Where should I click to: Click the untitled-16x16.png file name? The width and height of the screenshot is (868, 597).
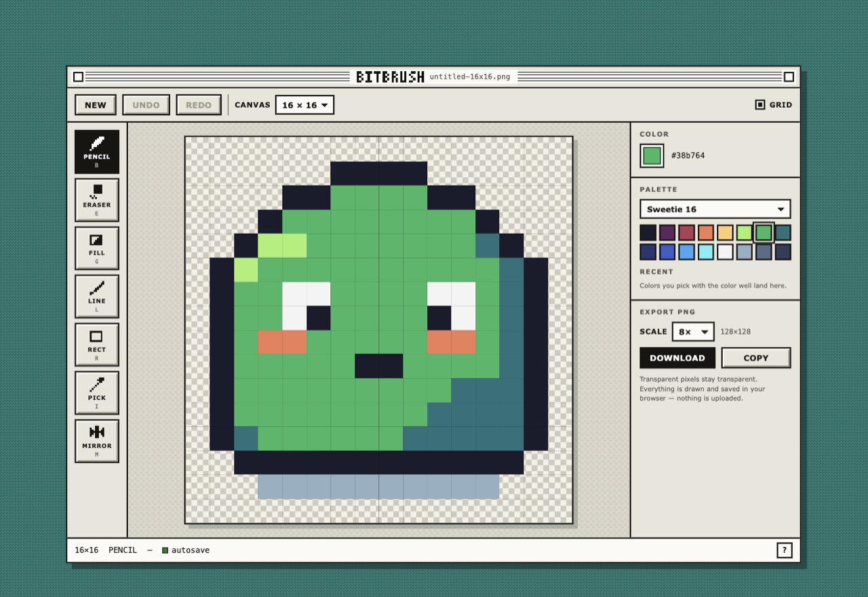(469, 77)
